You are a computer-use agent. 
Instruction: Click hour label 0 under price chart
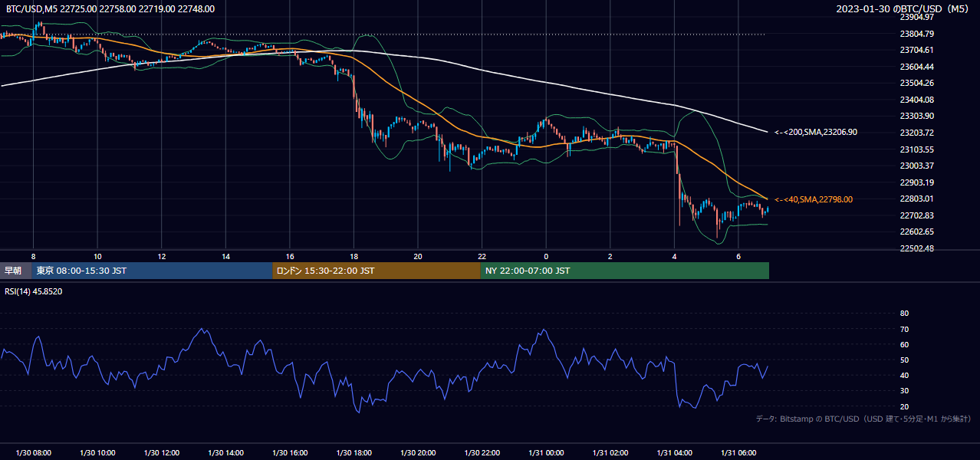(546, 256)
